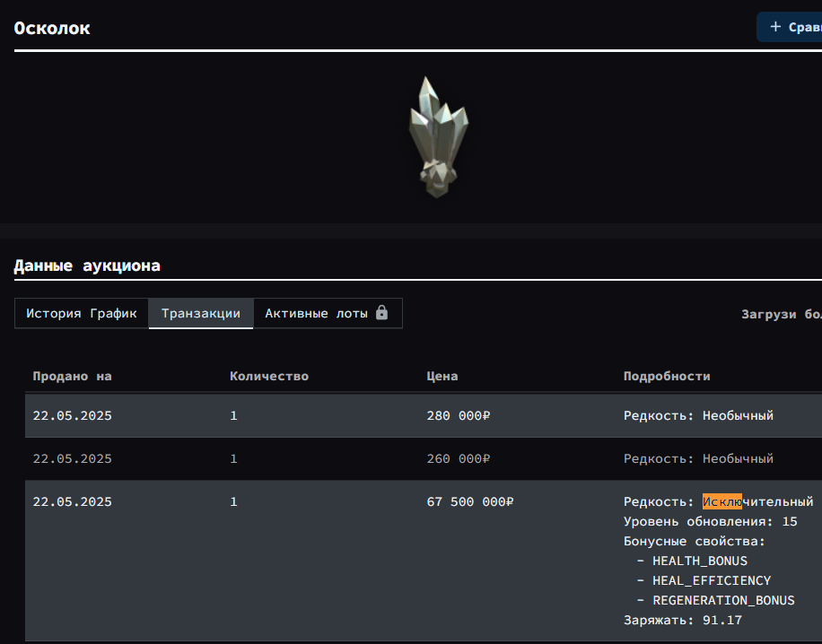This screenshot has width=822, height=644.
Task: Click the REGENERATION_BONUS property
Action: [723, 601]
